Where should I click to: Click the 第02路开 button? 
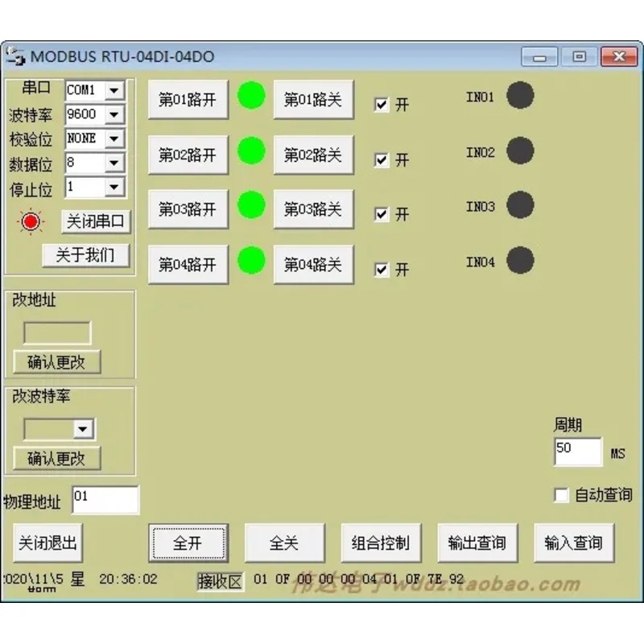point(188,155)
